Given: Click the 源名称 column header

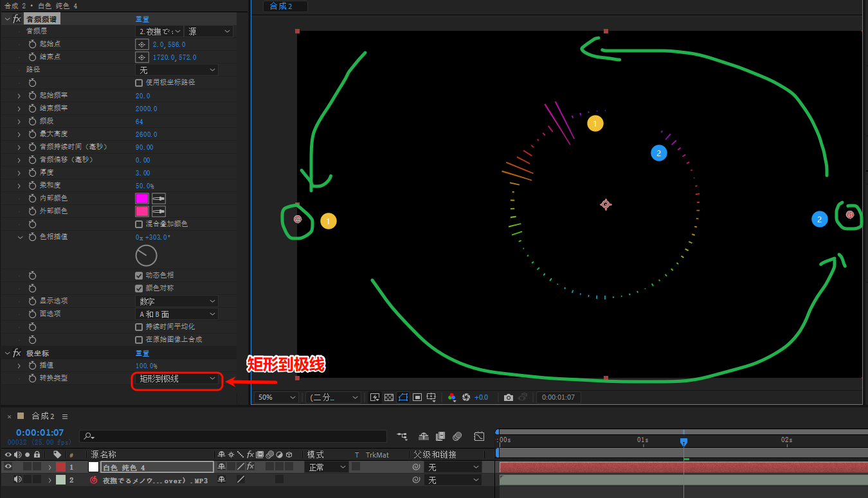Looking at the screenshot, I should click(x=103, y=455).
